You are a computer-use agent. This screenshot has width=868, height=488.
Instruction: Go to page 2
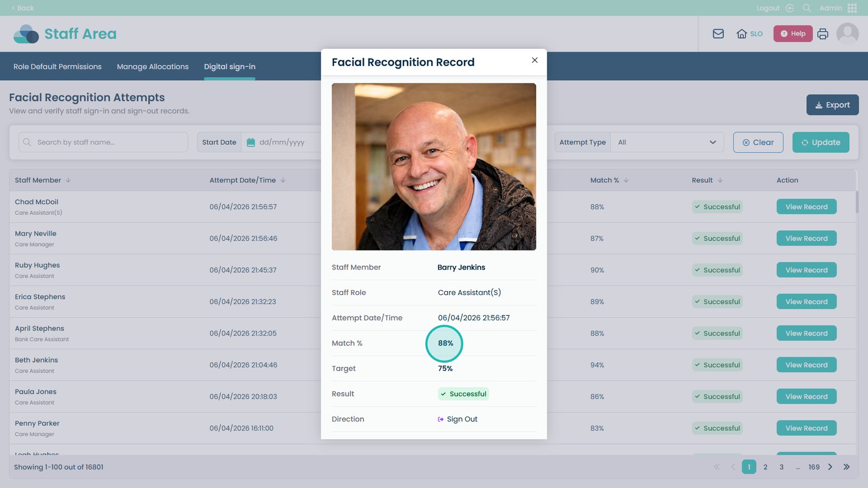pos(765,467)
